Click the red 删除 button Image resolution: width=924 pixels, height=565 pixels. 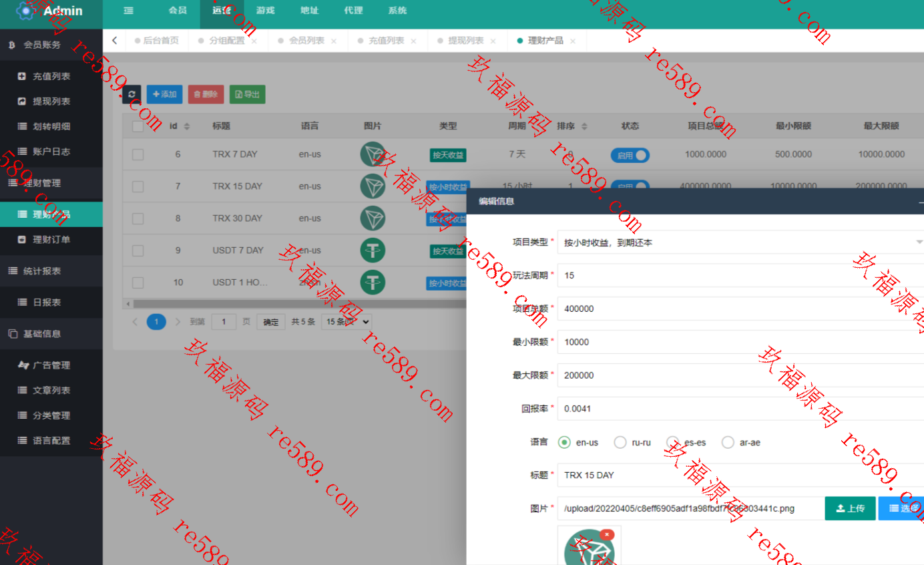click(206, 94)
